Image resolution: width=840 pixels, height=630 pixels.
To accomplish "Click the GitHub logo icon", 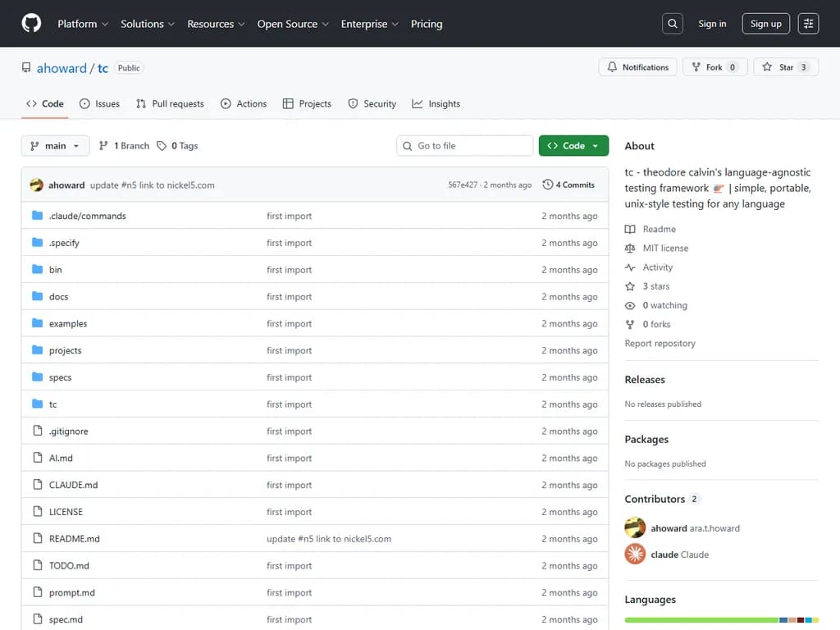I will pos(31,24).
